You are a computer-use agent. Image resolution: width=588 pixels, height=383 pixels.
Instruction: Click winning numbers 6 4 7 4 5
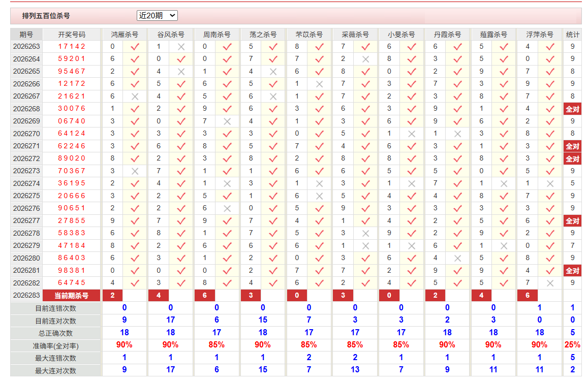click(72, 283)
